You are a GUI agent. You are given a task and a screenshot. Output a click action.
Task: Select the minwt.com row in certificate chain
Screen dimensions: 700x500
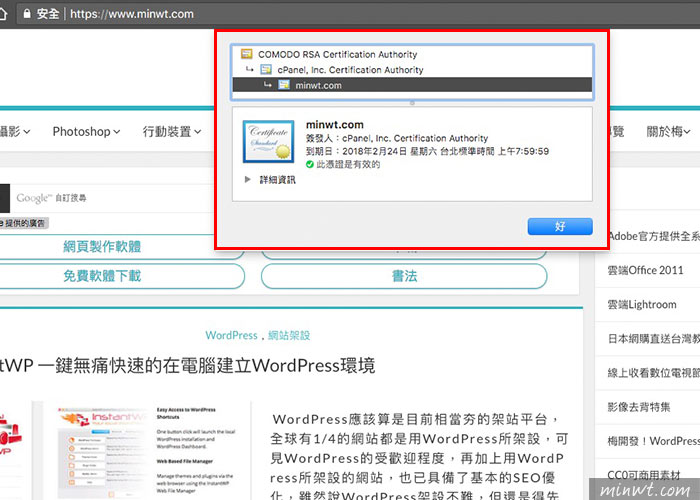[412, 85]
